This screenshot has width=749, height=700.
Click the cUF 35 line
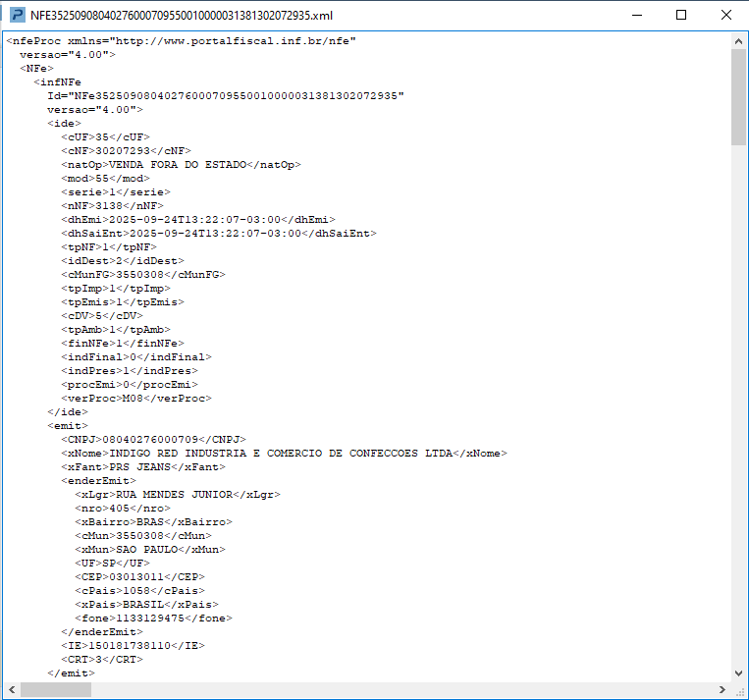tap(105, 137)
